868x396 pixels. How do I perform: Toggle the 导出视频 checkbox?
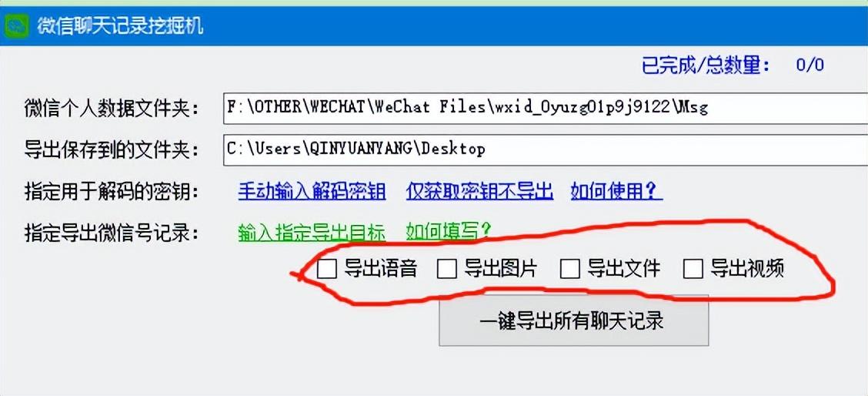point(693,269)
